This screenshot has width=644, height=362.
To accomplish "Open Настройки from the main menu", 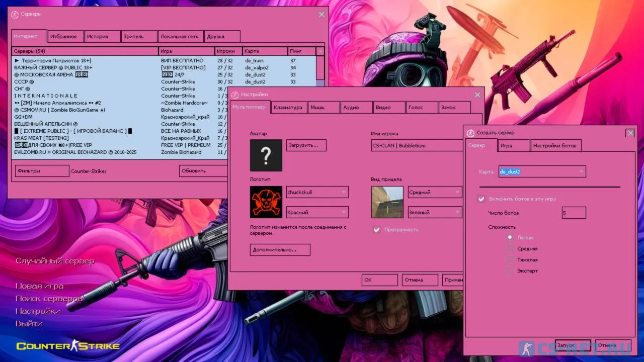I will (38, 311).
